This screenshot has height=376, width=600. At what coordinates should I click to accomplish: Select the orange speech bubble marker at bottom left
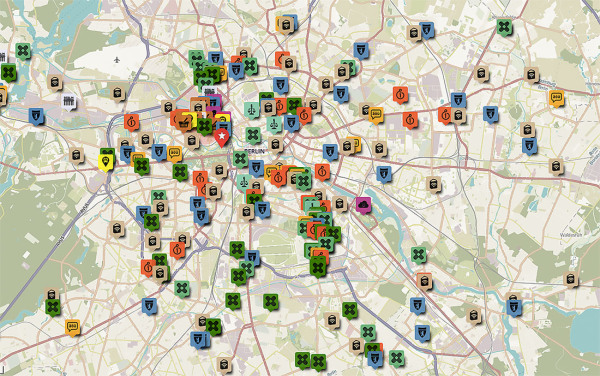pyautogui.click(x=73, y=328)
